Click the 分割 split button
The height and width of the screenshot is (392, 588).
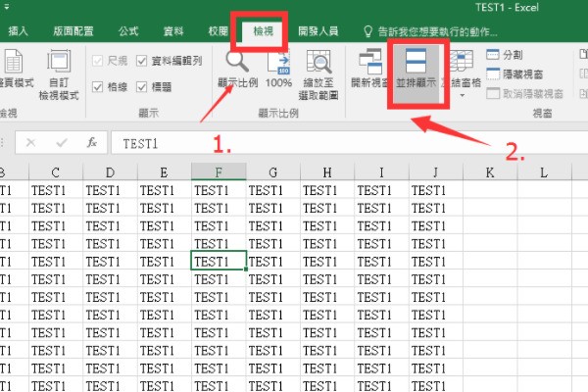505,55
